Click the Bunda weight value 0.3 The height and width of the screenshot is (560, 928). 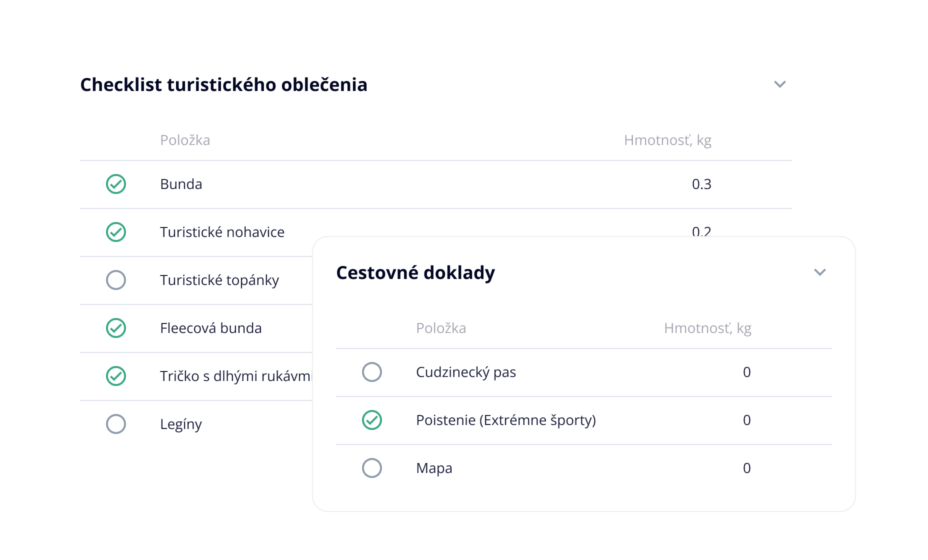pyautogui.click(x=701, y=184)
